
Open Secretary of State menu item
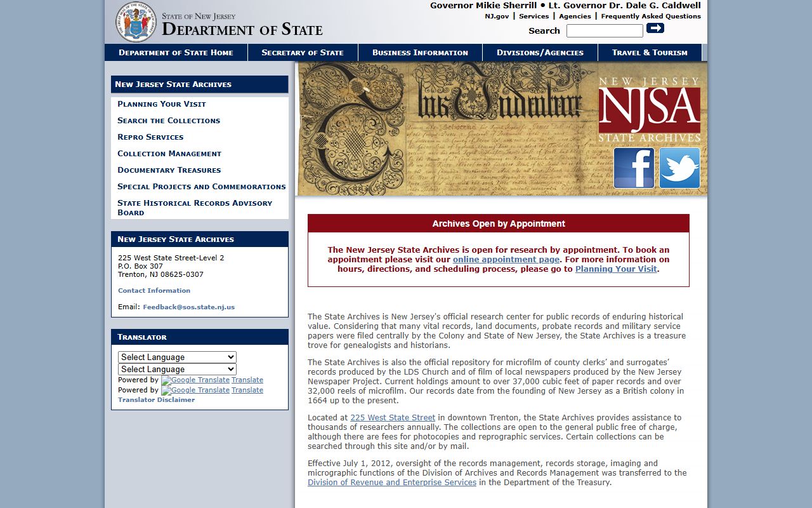coord(303,53)
